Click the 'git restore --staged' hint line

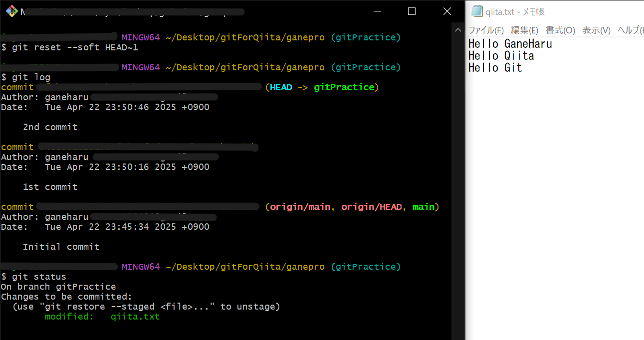tap(147, 307)
